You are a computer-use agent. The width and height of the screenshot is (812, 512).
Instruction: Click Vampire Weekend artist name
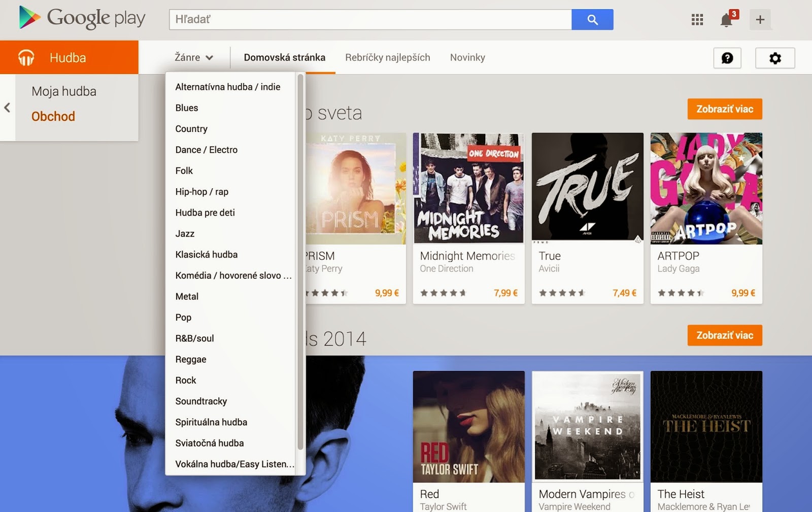(574, 506)
